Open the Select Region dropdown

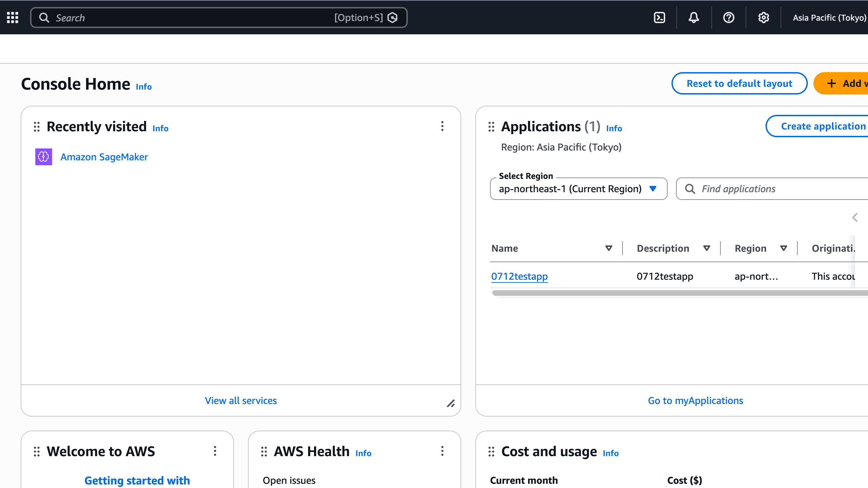pos(578,189)
